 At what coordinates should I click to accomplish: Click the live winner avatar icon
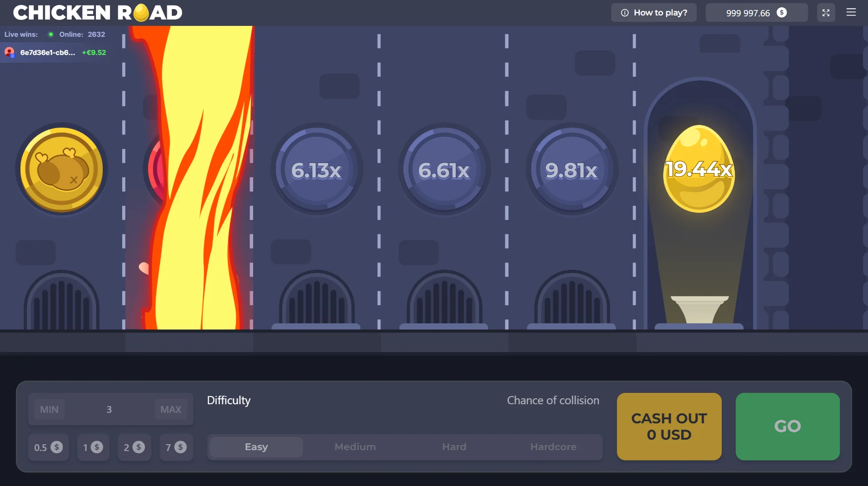point(10,52)
